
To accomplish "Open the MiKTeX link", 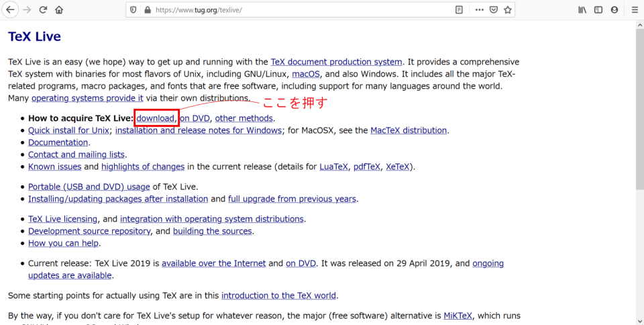I will pyautogui.click(x=458, y=316).
